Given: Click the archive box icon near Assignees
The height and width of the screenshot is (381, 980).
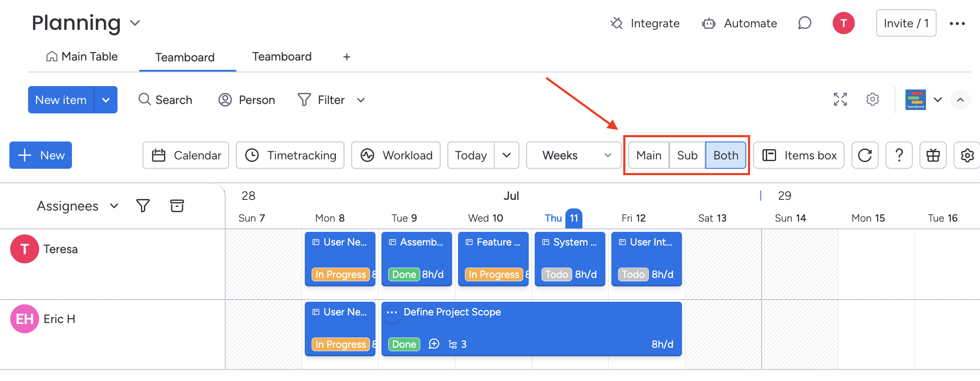Looking at the screenshot, I should coord(177,206).
